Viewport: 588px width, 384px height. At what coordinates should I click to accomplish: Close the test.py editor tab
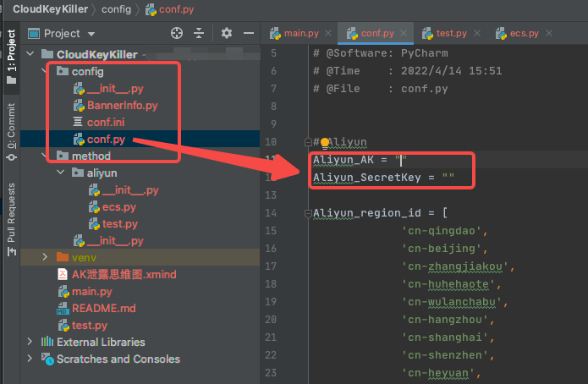pyautogui.click(x=477, y=33)
